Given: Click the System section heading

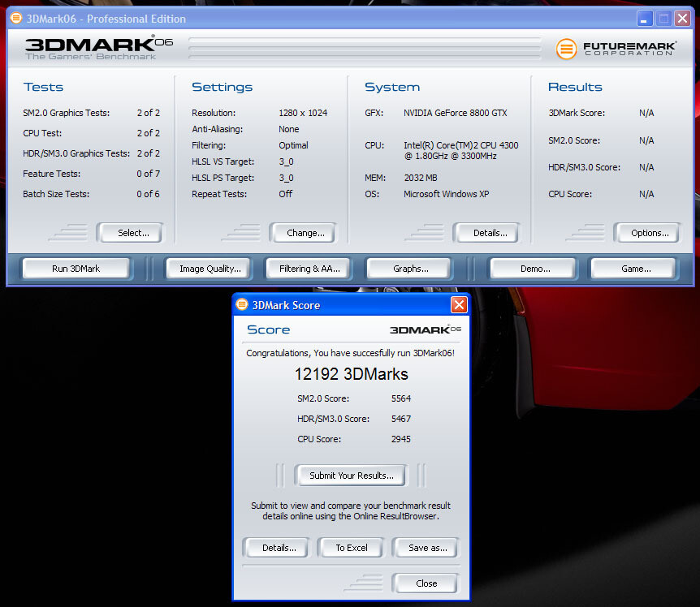Looking at the screenshot, I should click(x=392, y=87).
